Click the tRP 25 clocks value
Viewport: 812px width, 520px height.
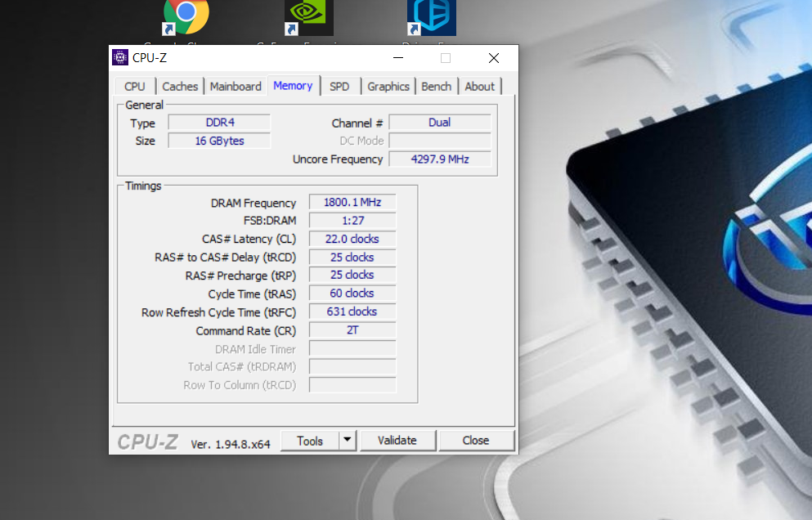pyautogui.click(x=352, y=275)
